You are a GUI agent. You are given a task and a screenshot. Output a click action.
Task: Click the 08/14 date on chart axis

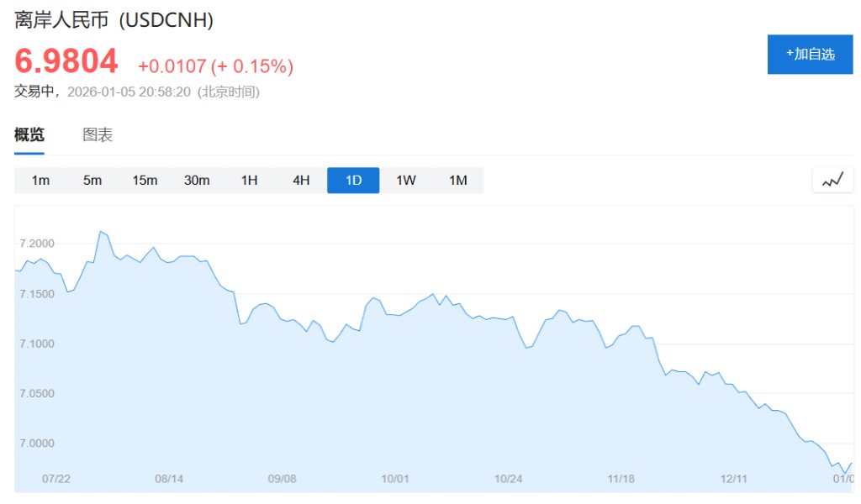[x=169, y=479]
